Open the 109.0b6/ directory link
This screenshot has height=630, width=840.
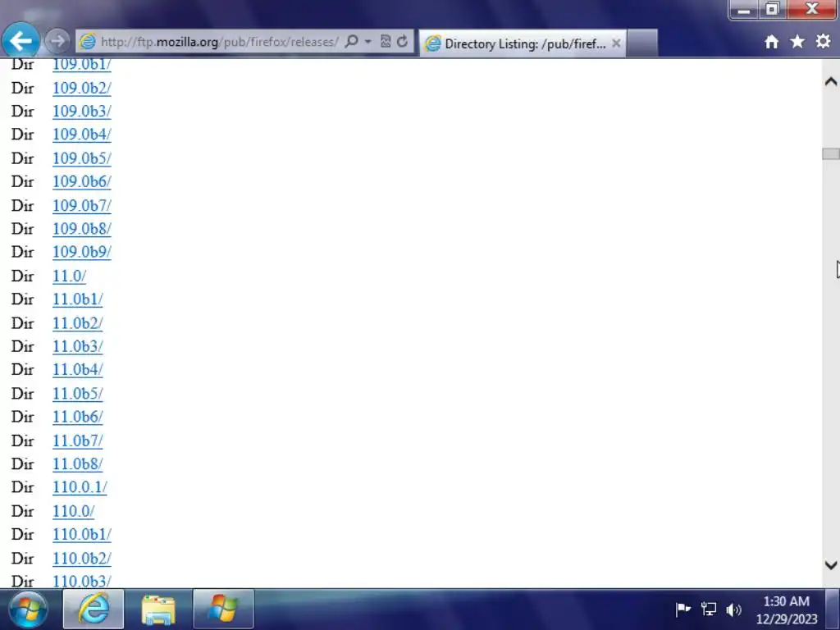(x=81, y=181)
